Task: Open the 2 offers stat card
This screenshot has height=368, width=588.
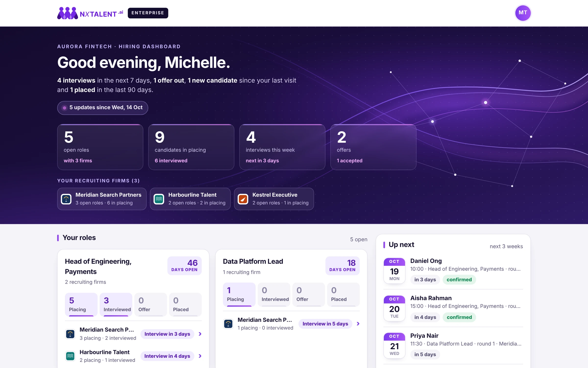Action: [373, 147]
